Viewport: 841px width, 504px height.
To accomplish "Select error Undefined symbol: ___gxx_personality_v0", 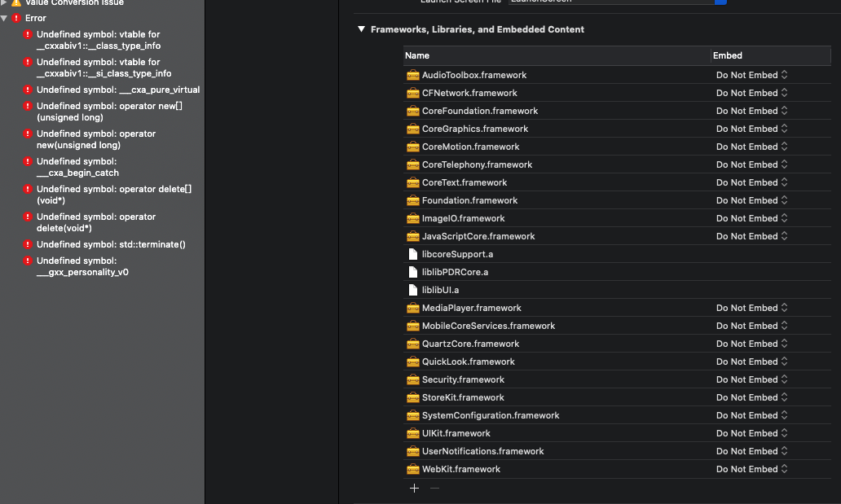I will tap(82, 266).
